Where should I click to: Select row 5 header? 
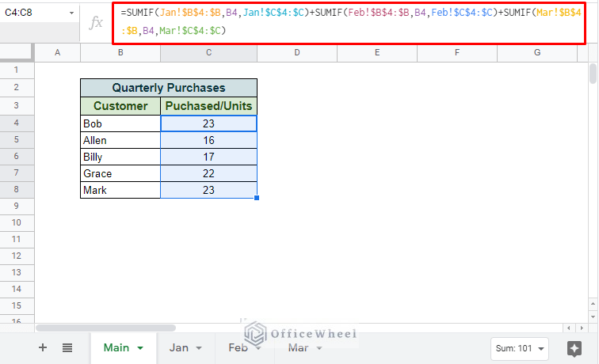tap(17, 139)
